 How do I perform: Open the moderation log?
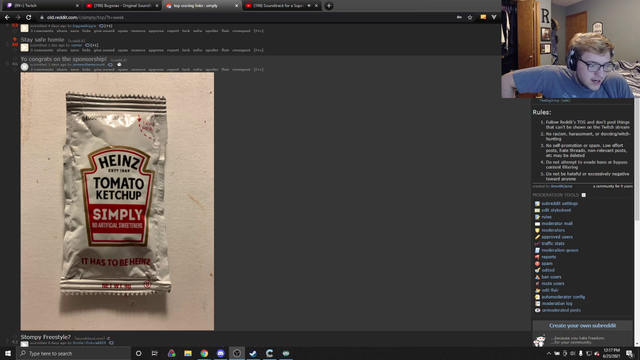click(x=557, y=304)
